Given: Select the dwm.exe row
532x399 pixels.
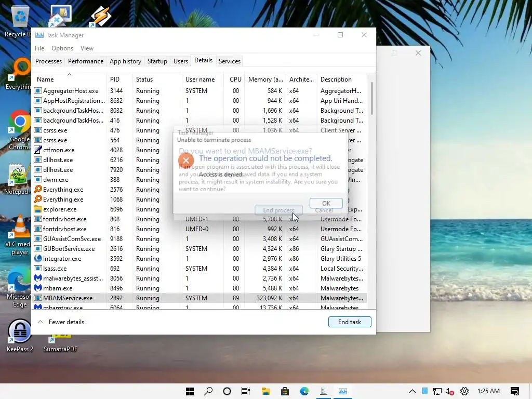Looking at the screenshot, I should 200,179.
